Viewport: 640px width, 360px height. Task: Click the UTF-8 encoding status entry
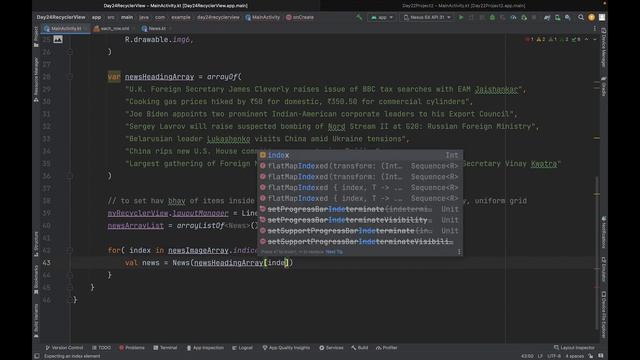click(553, 356)
